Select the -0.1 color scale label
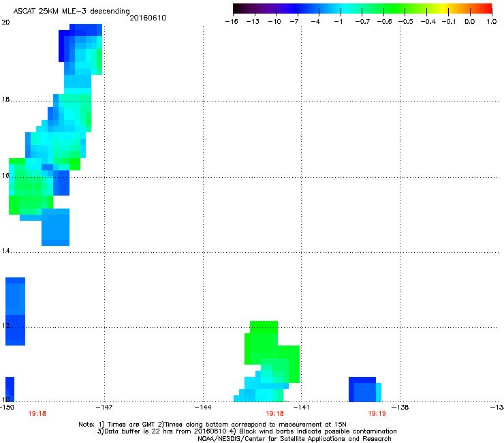504x443 pixels. pos(449,22)
